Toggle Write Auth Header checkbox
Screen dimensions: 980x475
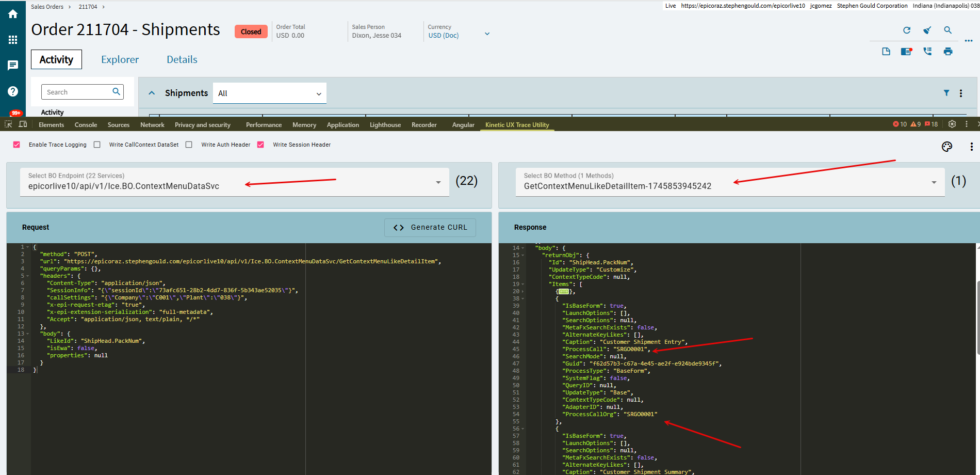[x=189, y=145]
